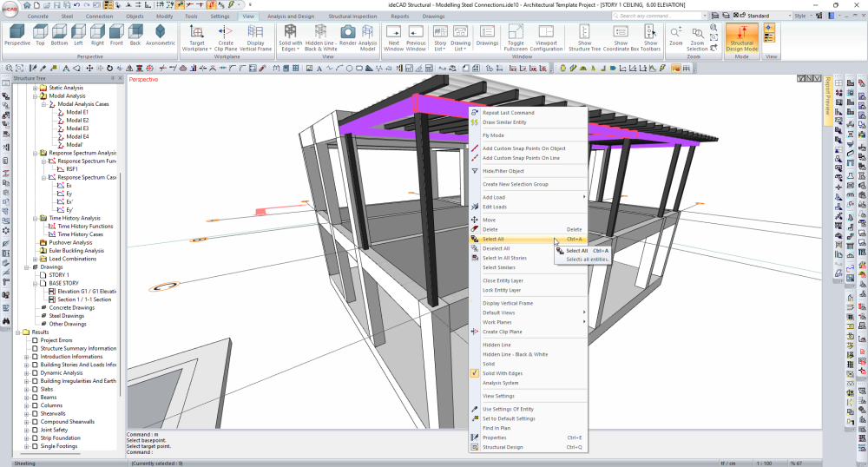
Task: Click Show Structure Tree icon
Action: tap(584, 33)
